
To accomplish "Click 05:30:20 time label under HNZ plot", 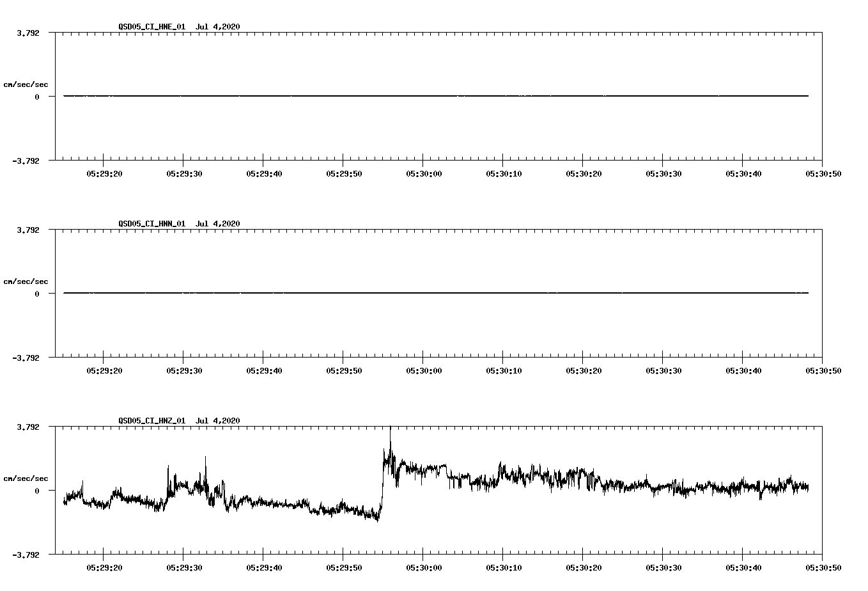I will 584,567.
